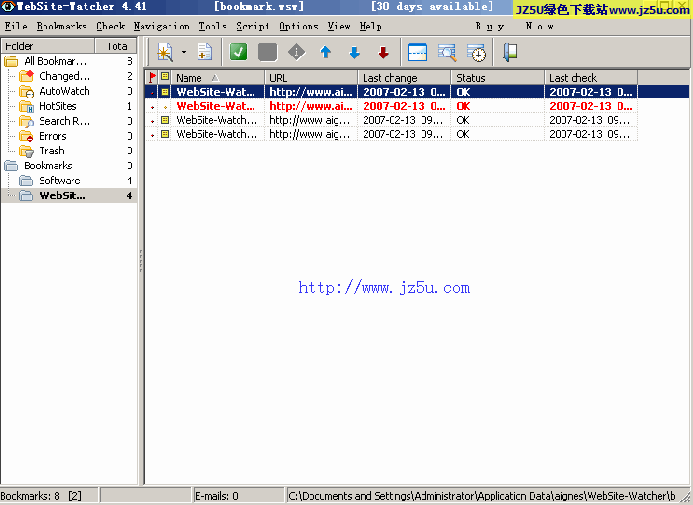Image resolution: width=693 pixels, height=505 pixels.
Task: Select the highlighted blue WebSite-Wat... bookmark name
Action: click(x=216, y=92)
